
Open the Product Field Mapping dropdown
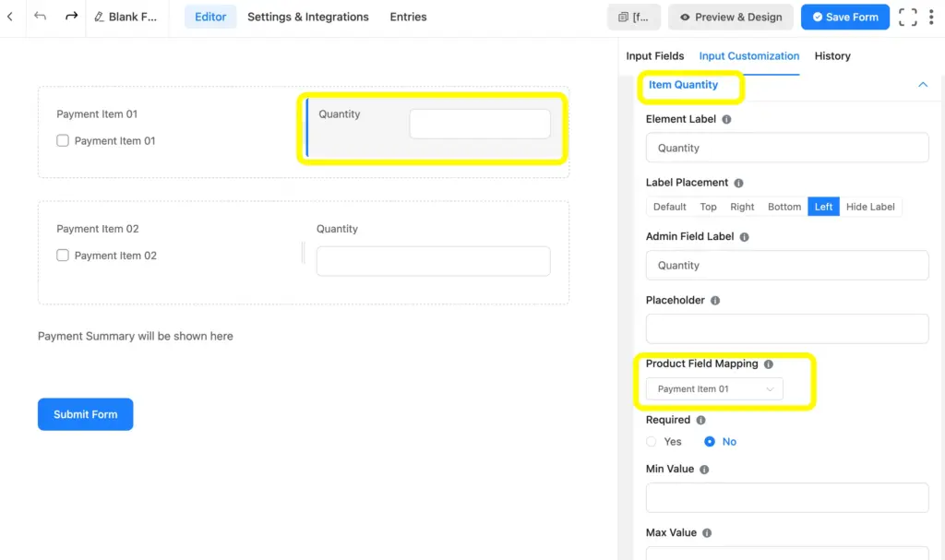point(713,388)
